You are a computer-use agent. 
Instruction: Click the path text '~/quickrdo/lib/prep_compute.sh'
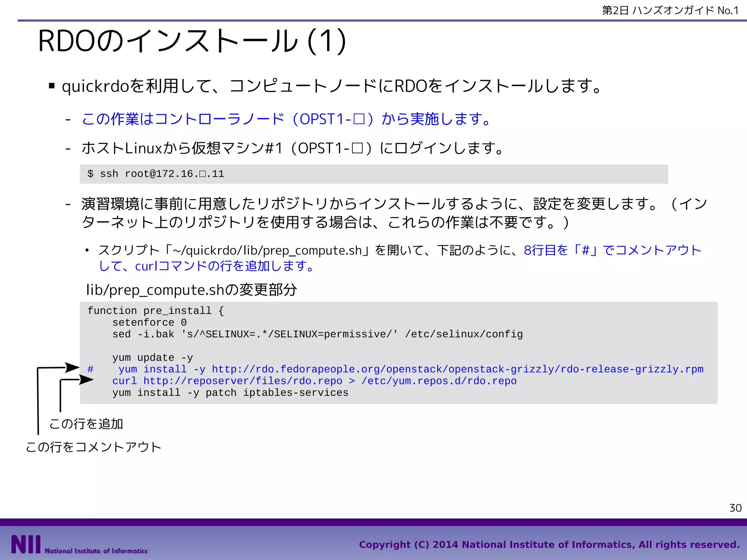[x=267, y=250]
